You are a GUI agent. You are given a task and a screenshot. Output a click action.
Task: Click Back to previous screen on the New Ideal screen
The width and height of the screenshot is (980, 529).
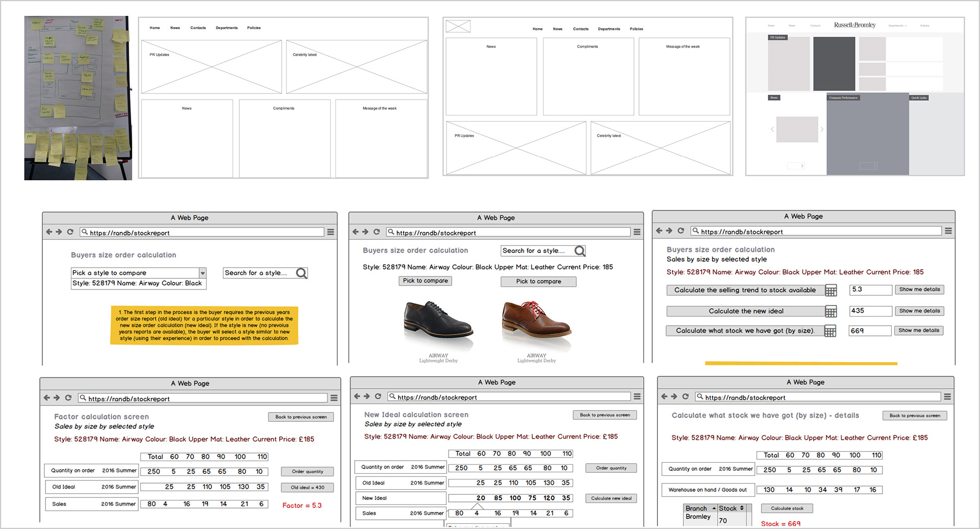click(x=605, y=415)
